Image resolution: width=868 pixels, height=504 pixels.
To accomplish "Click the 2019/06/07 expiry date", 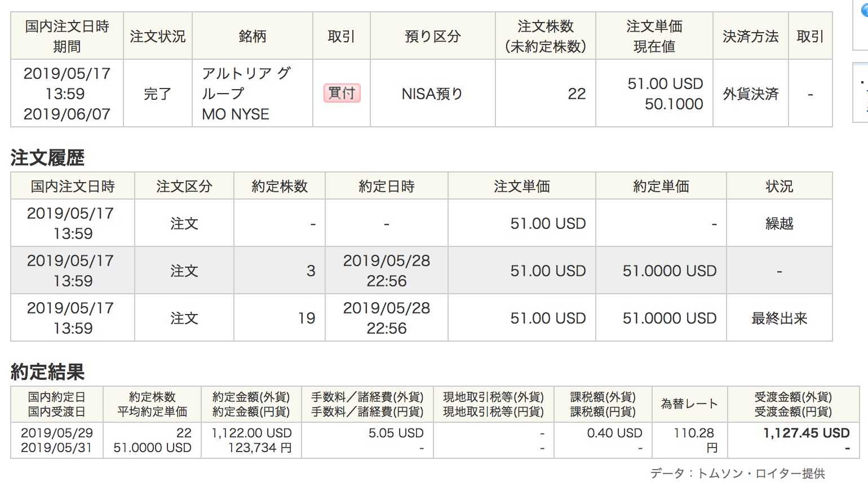I will pyautogui.click(x=67, y=114).
